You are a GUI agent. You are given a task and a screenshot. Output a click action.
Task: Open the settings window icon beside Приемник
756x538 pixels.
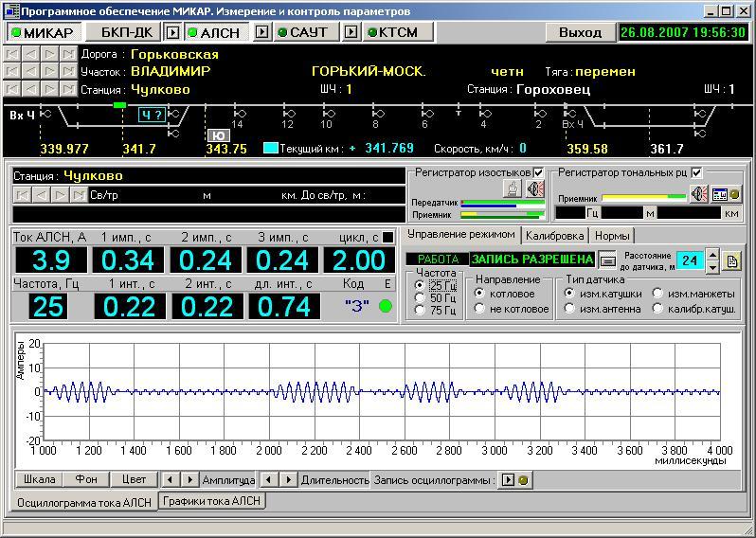click(720, 194)
